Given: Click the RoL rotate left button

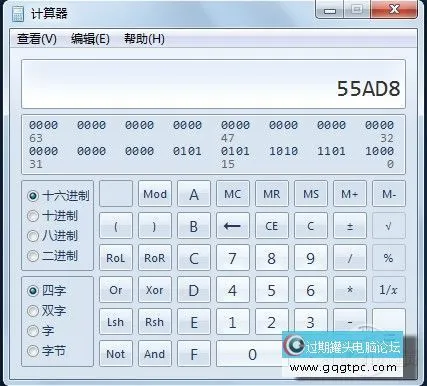Looking at the screenshot, I should pyautogui.click(x=116, y=258).
